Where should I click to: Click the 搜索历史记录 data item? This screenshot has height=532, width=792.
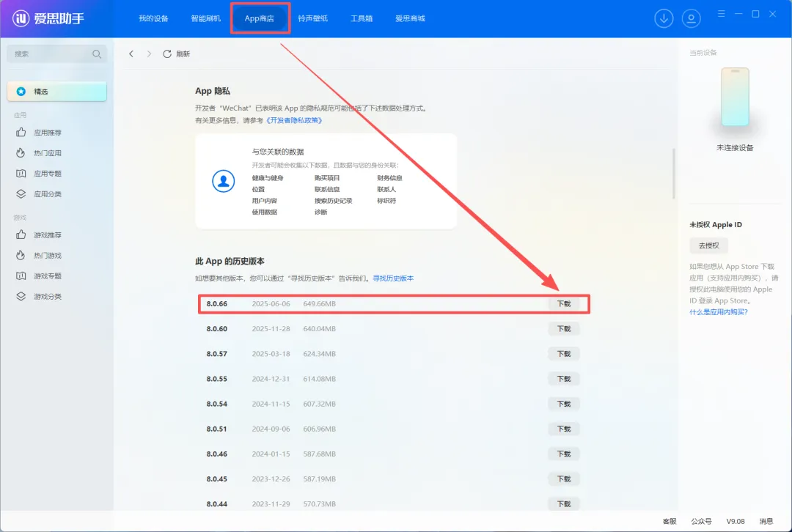click(334, 200)
